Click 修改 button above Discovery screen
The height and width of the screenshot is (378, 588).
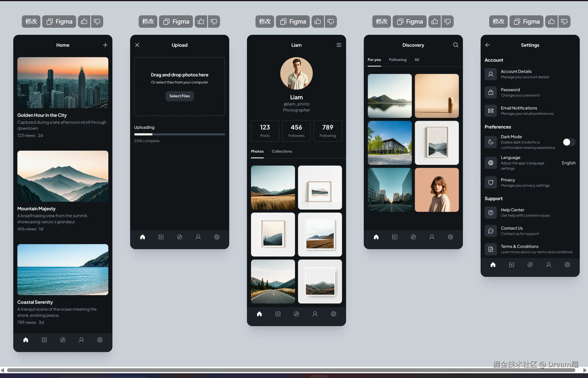click(381, 22)
